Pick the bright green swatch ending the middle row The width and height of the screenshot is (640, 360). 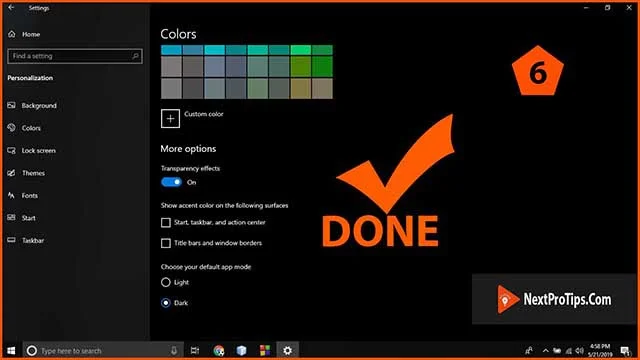point(322,67)
